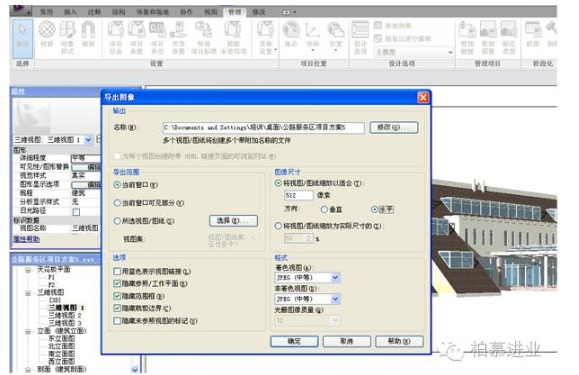Click the 名称 file path input field
The image size is (579, 375).
[x=263, y=128]
